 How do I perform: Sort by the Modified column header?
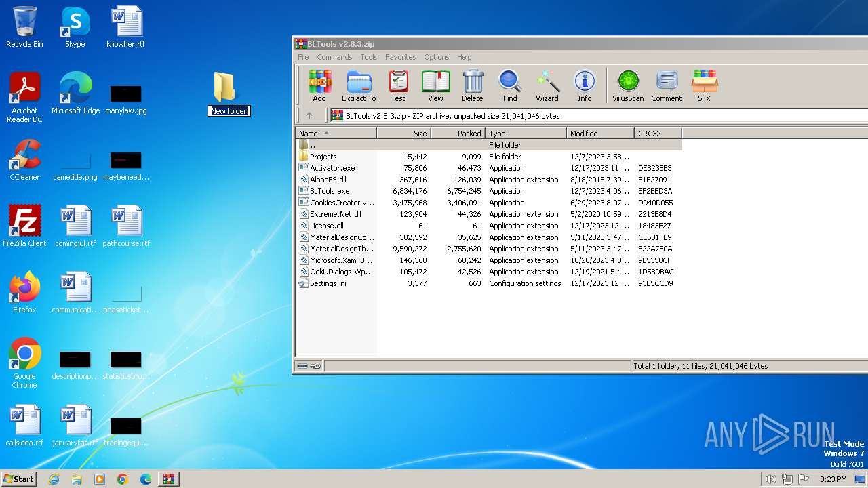[601, 134]
